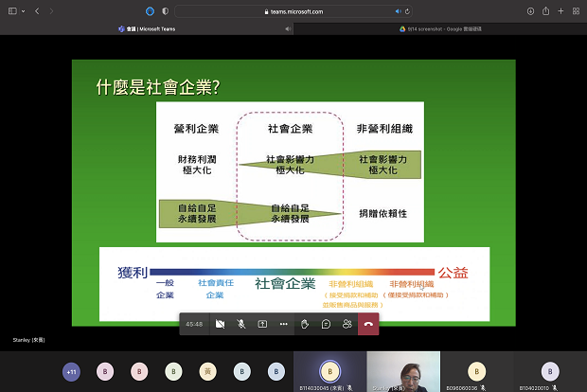Switch to the Microsoft Teams browser tab

point(151,28)
